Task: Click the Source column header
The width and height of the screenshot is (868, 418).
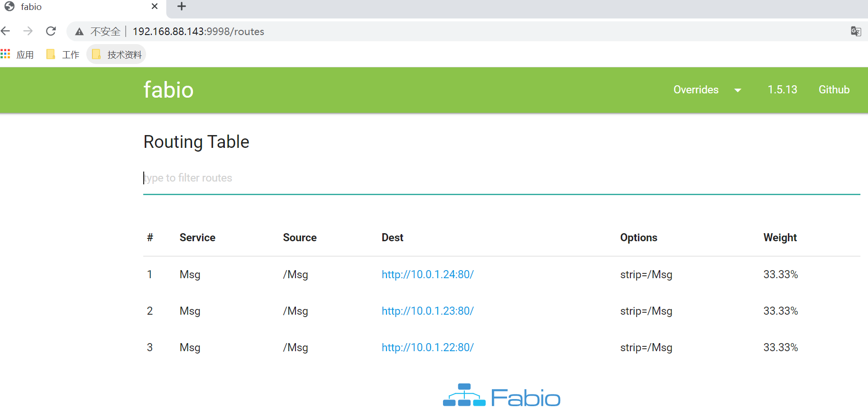Action: (300, 237)
